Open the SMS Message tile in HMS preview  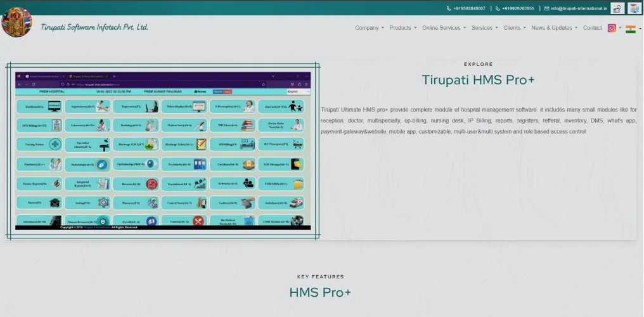click(x=281, y=164)
